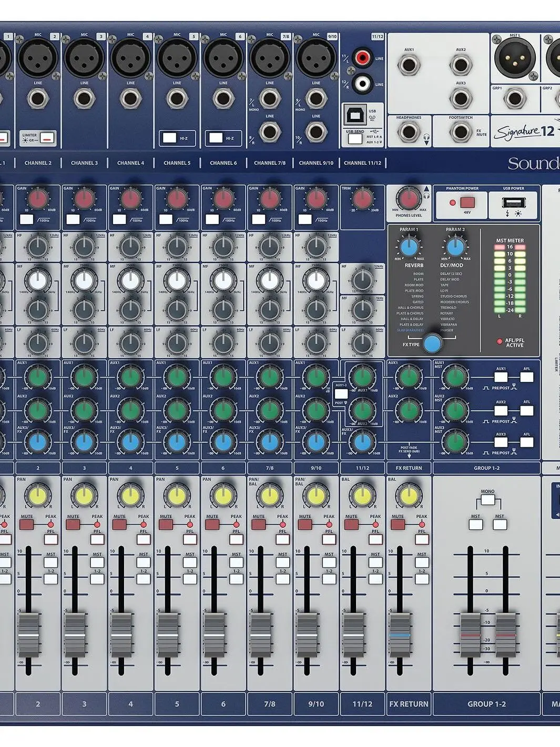Click the FX RETURN fader
560x747 pixels.
(x=400, y=635)
